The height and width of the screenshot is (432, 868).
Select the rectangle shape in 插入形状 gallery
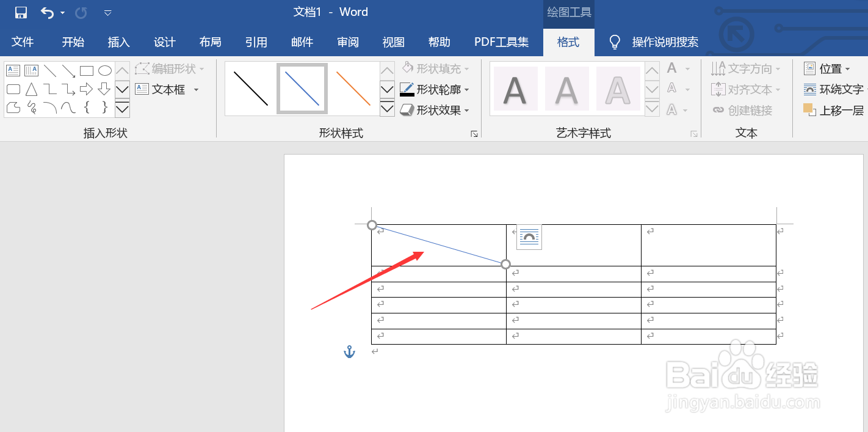pos(86,70)
